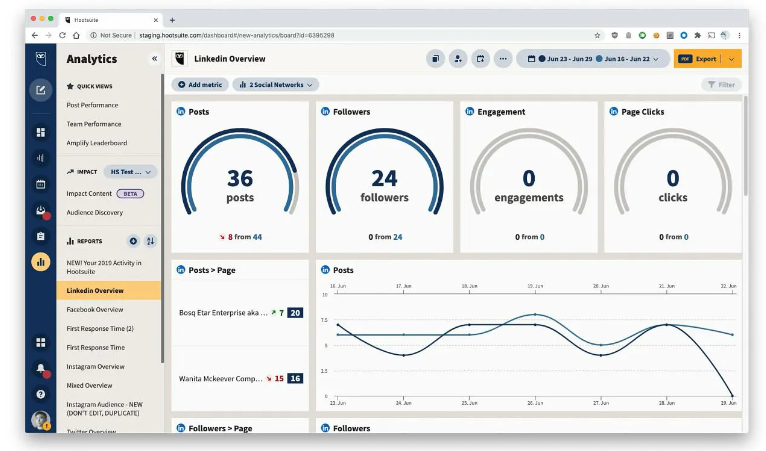Open Impact Content beta item

tap(105, 193)
